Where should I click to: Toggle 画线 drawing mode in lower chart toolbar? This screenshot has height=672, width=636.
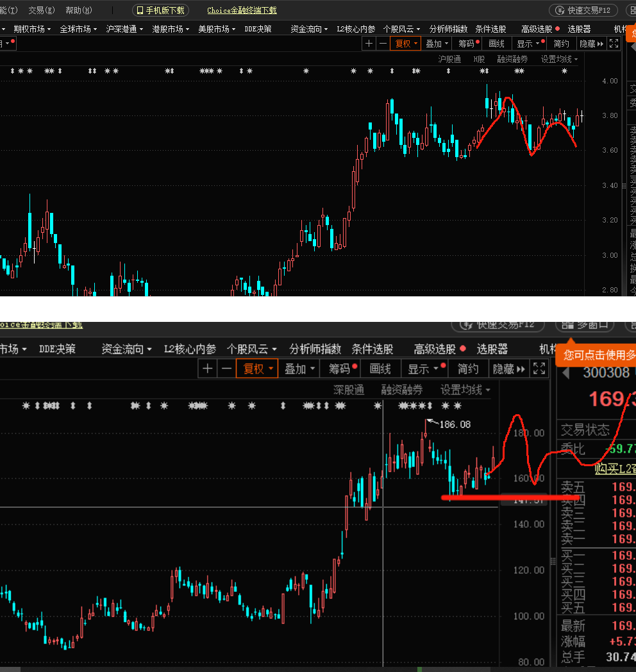[380, 369]
